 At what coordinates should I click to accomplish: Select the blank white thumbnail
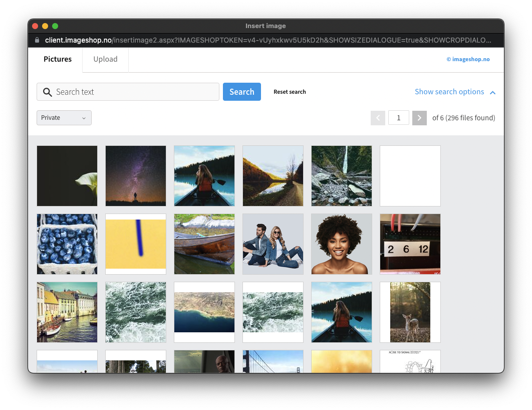[410, 176]
